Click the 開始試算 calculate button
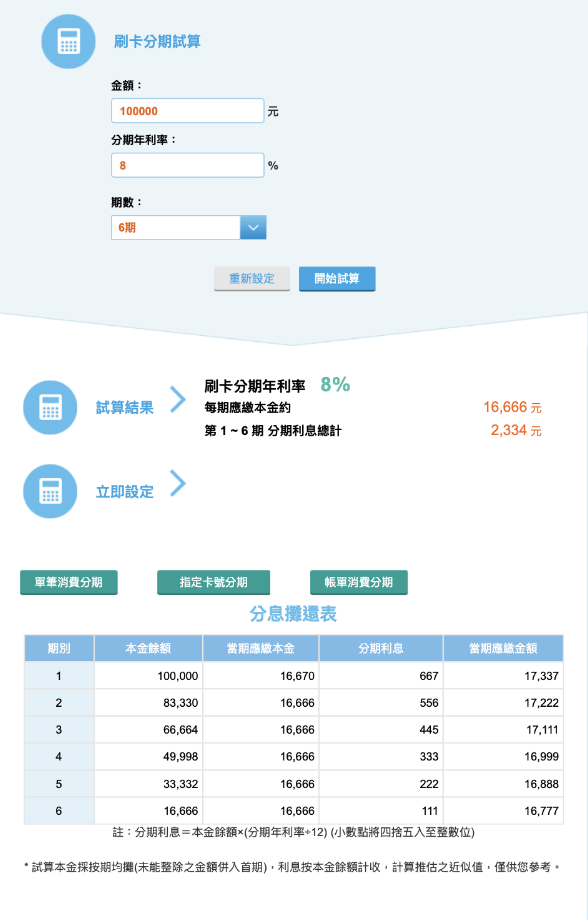Screen dimensions: 588x920 click(337, 279)
